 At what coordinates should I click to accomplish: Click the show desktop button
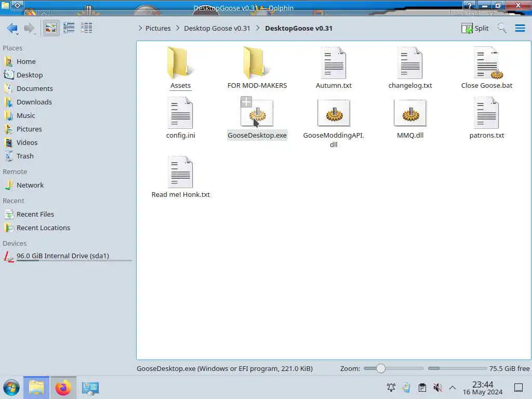[518, 387]
